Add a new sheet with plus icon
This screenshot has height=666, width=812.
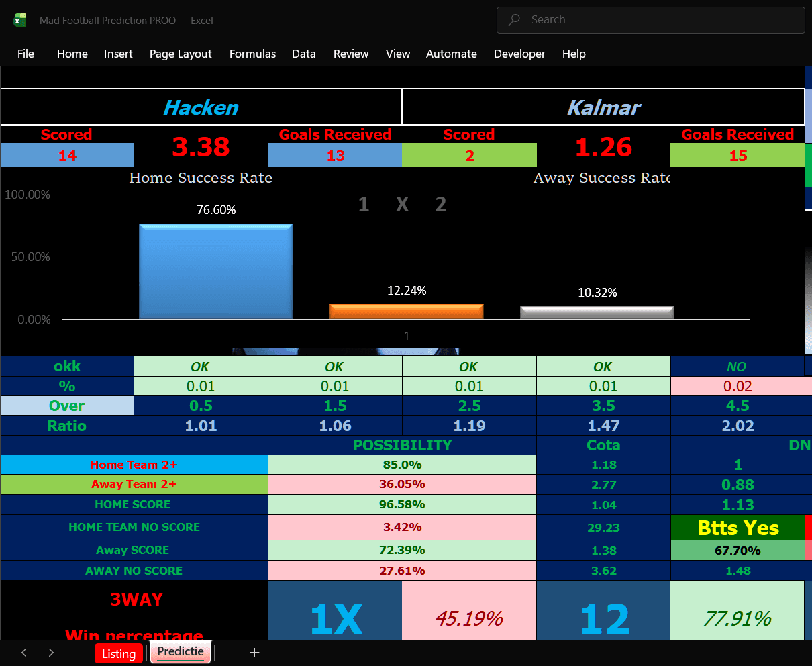click(x=254, y=653)
